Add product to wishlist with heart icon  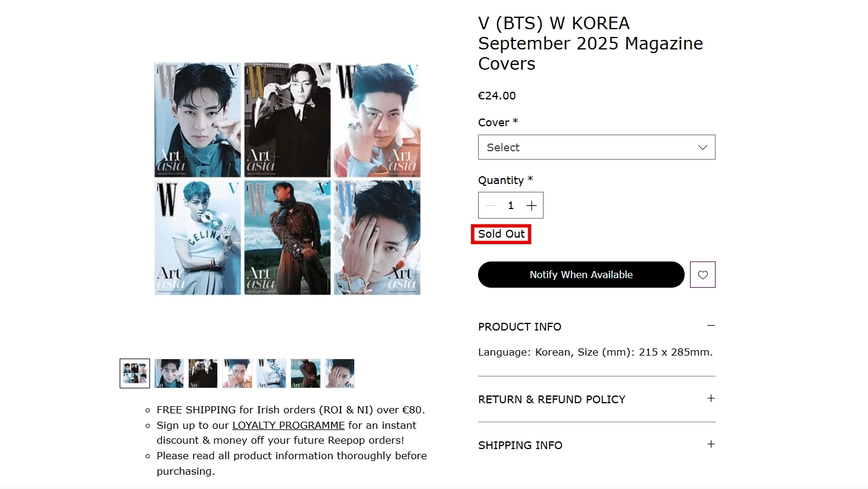tap(702, 275)
